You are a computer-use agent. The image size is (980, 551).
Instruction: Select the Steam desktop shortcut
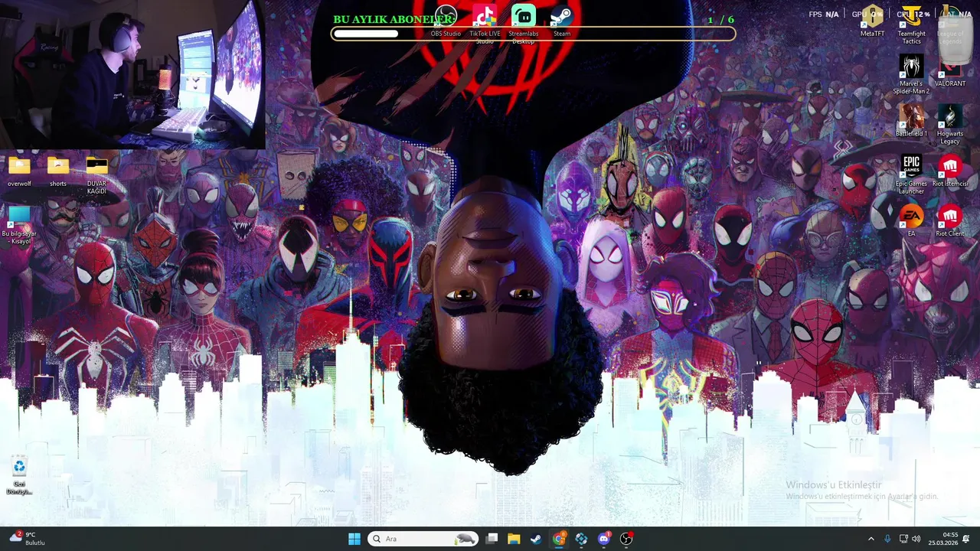click(562, 21)
